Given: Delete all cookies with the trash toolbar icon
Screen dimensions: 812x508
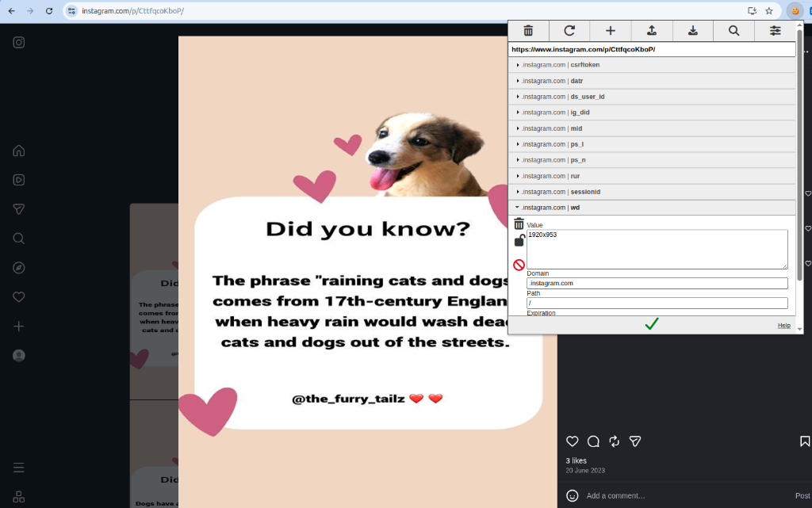Looking at the screenshot, I should pos(528,31).
